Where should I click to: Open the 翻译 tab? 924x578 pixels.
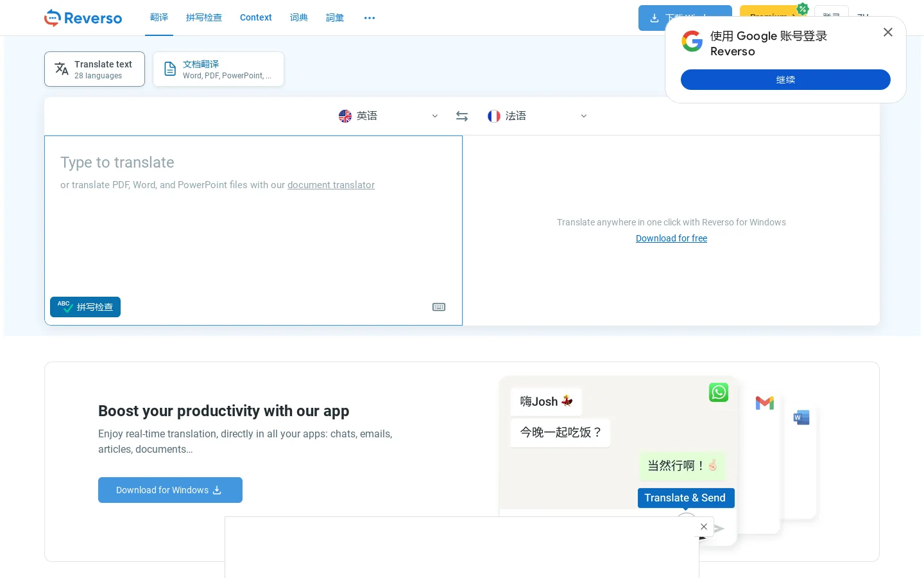(159, 17)
